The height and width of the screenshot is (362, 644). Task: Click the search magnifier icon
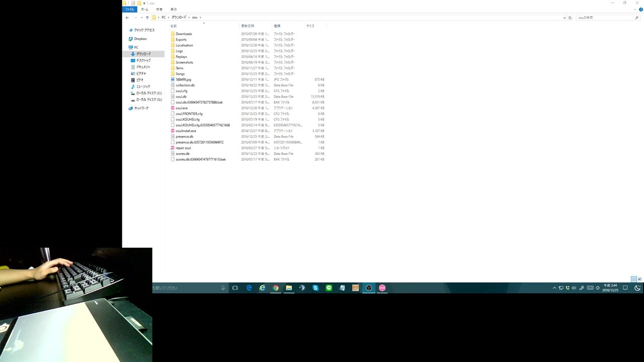(637, 18)
